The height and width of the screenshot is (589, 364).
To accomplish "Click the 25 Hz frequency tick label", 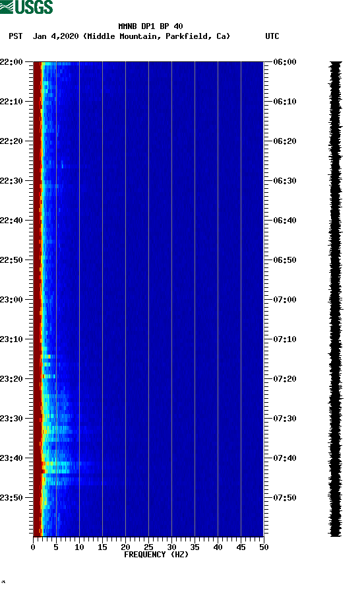I will pos(148,547).
